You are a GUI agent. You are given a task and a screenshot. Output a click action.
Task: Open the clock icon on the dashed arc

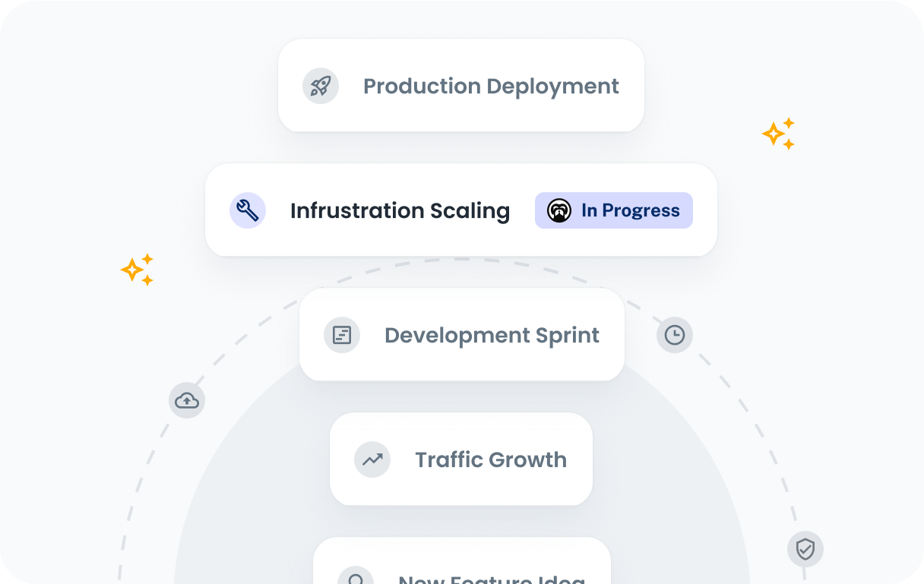(675, 335)
